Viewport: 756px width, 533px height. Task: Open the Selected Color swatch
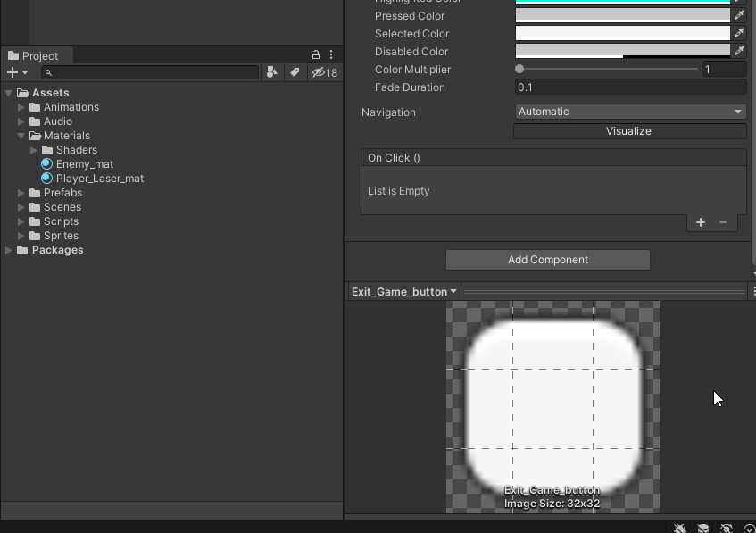coord(623,33)
